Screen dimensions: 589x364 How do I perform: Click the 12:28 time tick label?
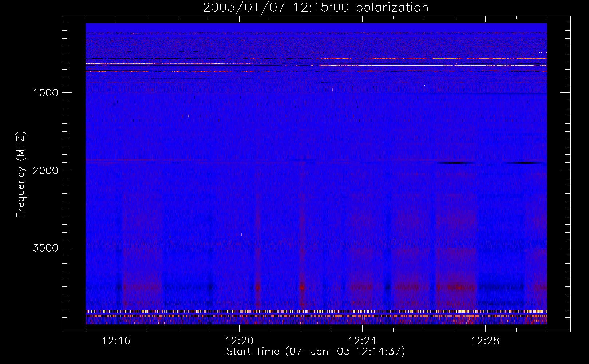coord(485,341)
